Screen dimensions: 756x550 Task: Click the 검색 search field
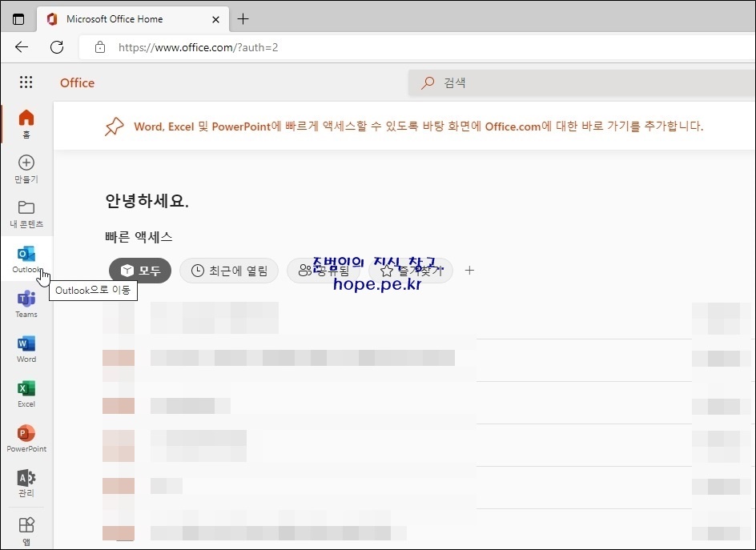581,82
